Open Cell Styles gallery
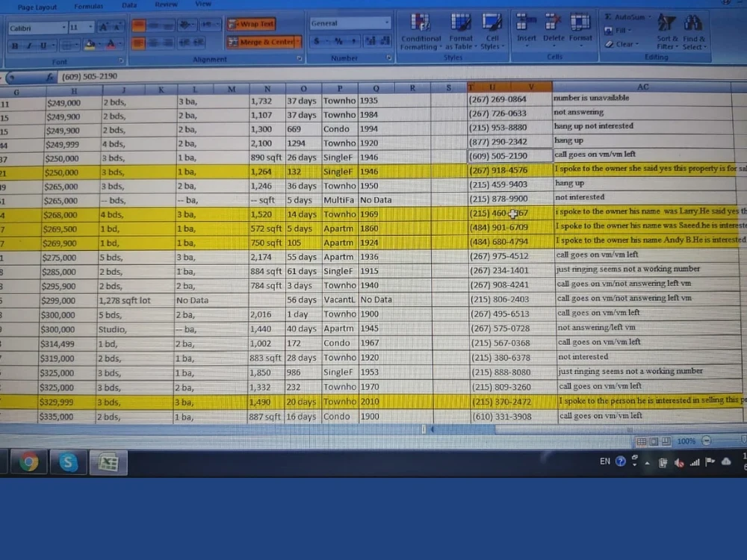 [x=492, y=31]
